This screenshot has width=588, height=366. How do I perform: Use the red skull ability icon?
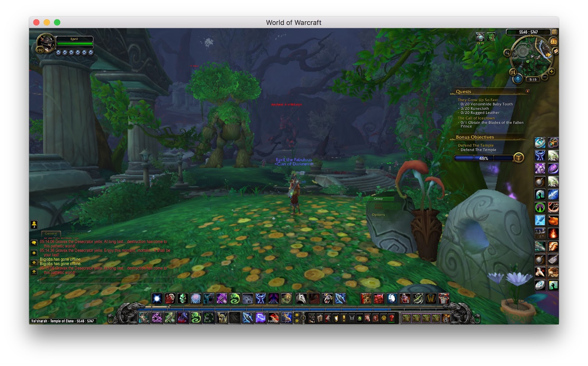pyautogui.click(x=170, y=298)
